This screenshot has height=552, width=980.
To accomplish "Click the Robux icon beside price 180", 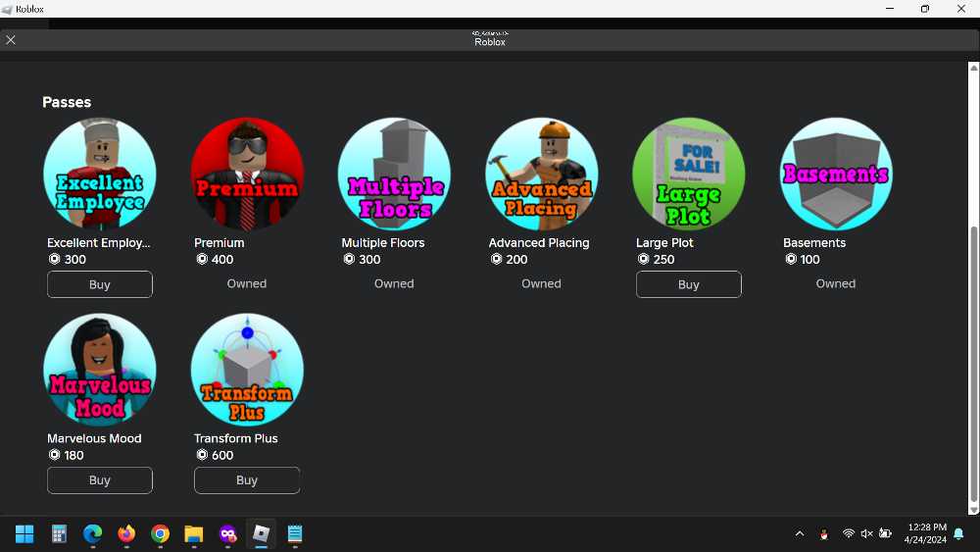I will click(x=54, y=455).
